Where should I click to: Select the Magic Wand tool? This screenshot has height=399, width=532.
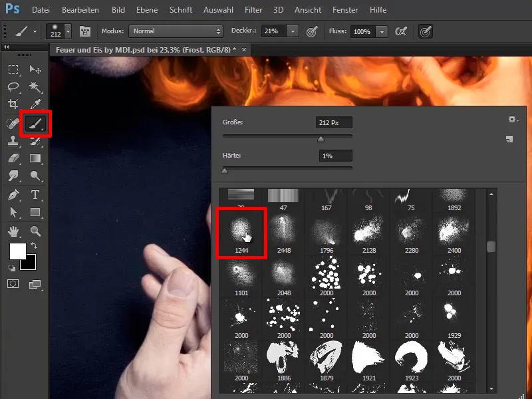click(x=35, y=87)
